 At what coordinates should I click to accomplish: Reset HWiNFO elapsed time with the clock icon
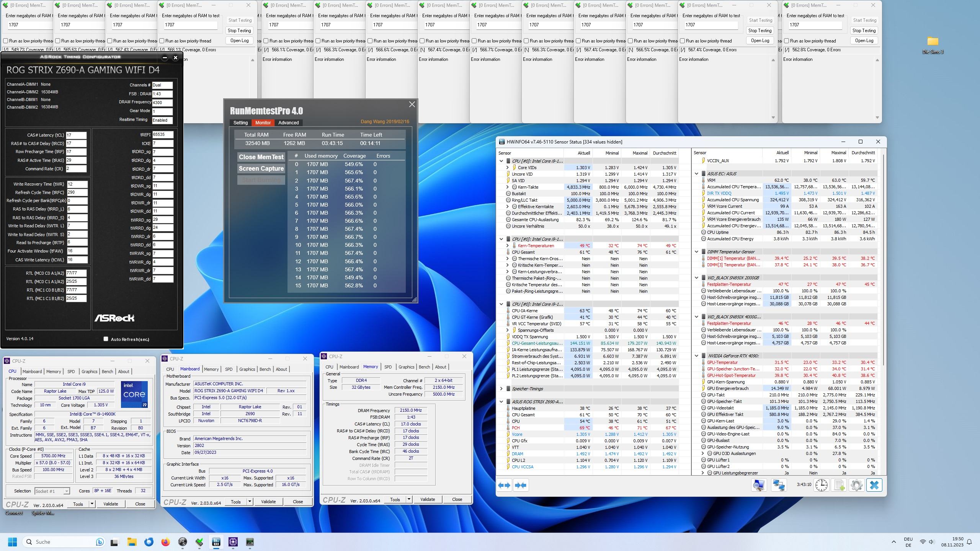[821, 485]
